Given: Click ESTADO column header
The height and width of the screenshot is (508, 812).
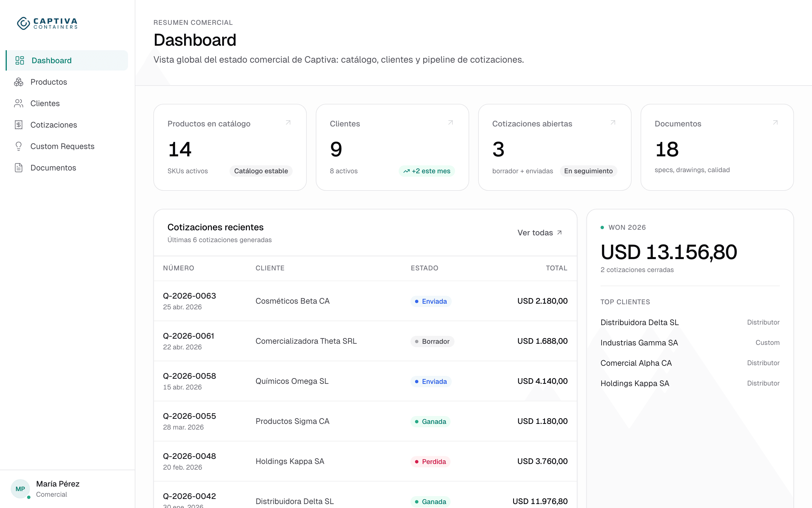Looking at the screenshot, I should 424,268.
